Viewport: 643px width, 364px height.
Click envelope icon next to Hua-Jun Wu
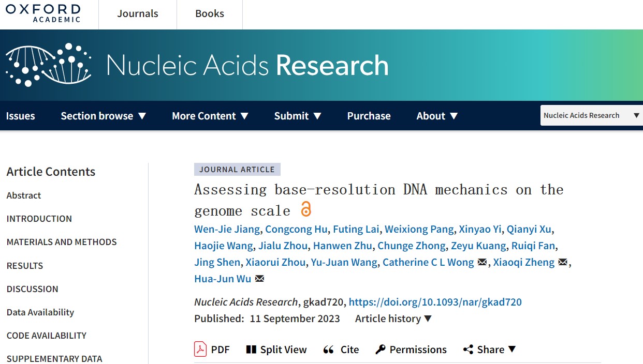point(260,279)
